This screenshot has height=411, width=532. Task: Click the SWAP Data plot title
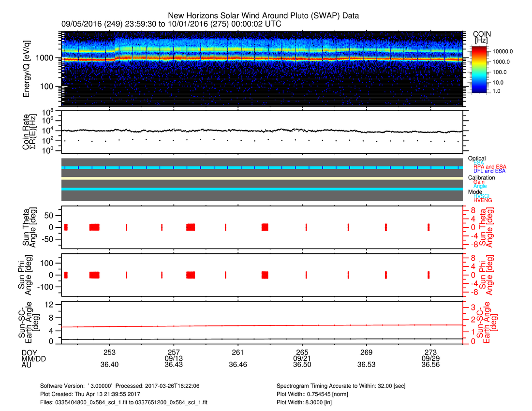click(x=264, y=16)
